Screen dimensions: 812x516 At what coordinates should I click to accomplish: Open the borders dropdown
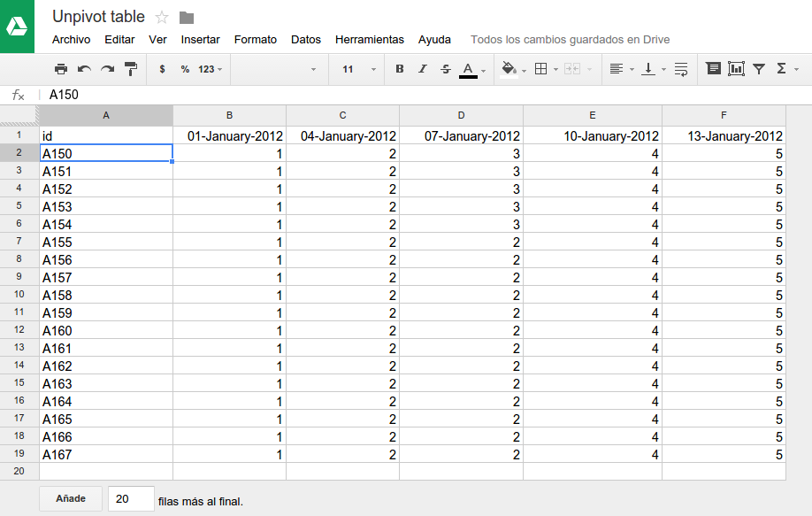click(x=547, y=69)
